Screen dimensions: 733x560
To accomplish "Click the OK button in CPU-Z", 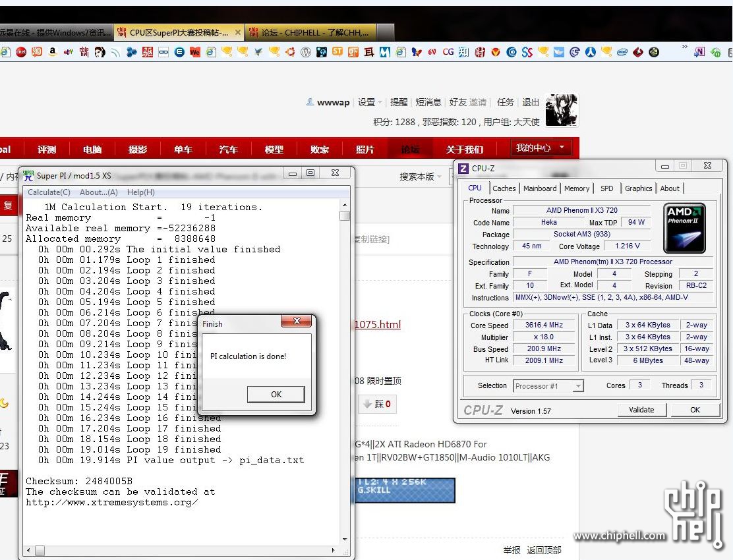I will [x=695, y=410].
